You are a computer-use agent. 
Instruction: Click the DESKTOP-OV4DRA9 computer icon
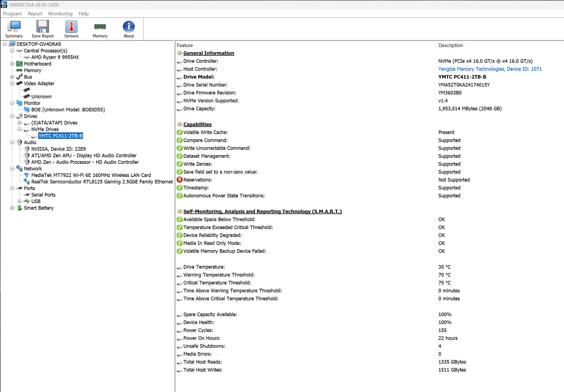(x=12, y=44)
